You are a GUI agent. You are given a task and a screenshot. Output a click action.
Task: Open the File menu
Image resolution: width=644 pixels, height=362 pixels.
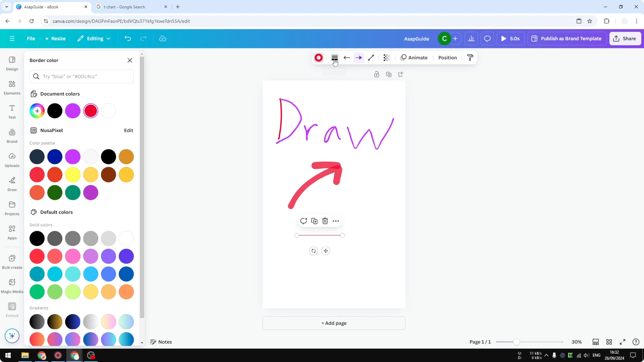(31, 38)
